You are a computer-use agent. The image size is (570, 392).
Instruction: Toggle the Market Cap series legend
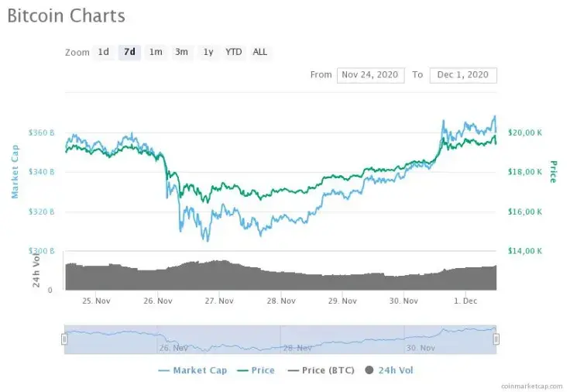click(x=192, y=370)
